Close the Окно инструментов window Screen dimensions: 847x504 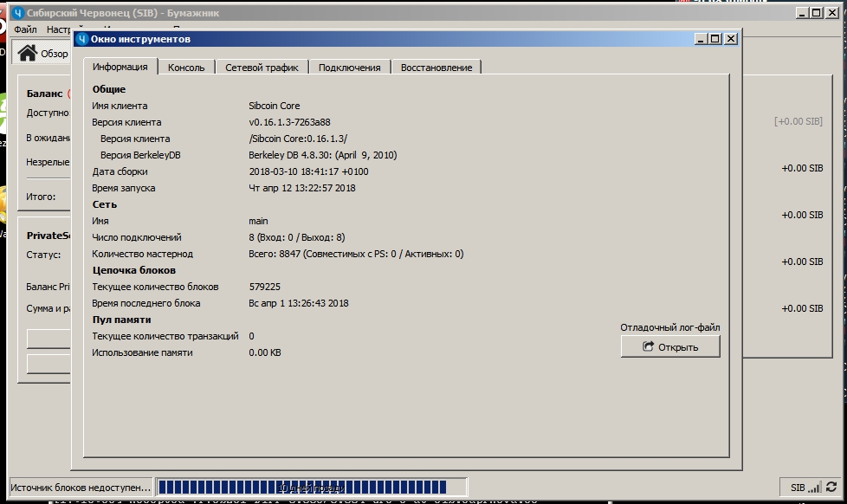731,39
